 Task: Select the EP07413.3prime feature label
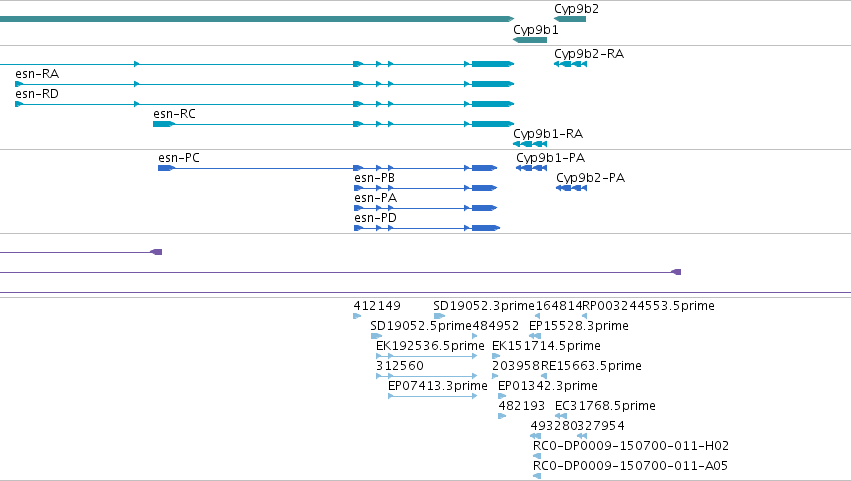(438, 385)
